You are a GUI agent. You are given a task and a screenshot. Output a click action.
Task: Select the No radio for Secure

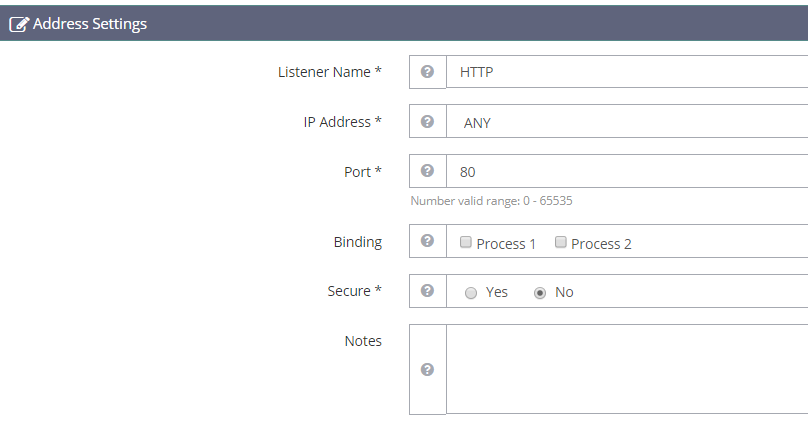(x=540, y=293)
